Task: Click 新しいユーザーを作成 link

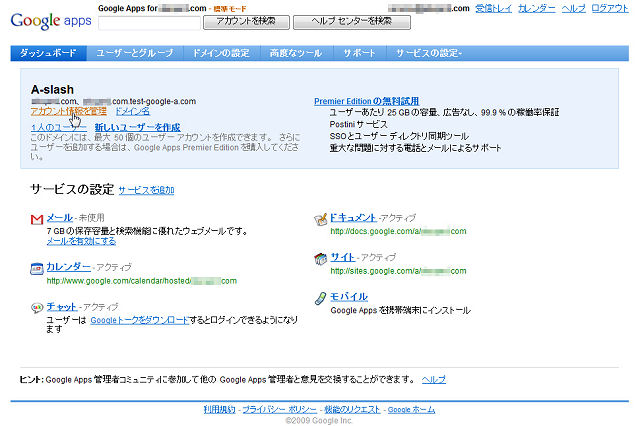Action: tap(138, 127)
